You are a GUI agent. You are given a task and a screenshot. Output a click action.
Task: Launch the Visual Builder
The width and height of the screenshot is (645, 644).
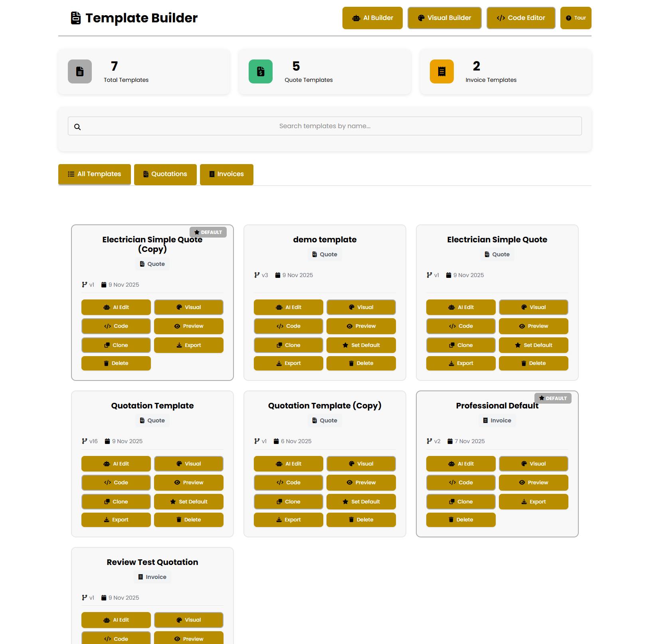pos(444,18)
